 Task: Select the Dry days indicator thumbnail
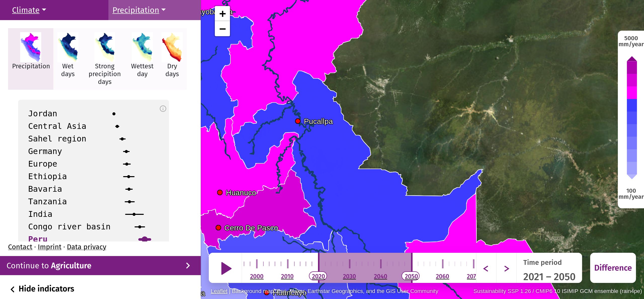pyautogui.click(x=172, y=59)
